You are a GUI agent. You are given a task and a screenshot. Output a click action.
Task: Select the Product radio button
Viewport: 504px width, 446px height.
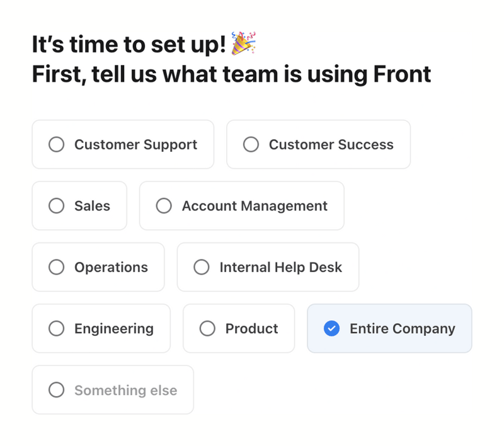pos(207,328)
